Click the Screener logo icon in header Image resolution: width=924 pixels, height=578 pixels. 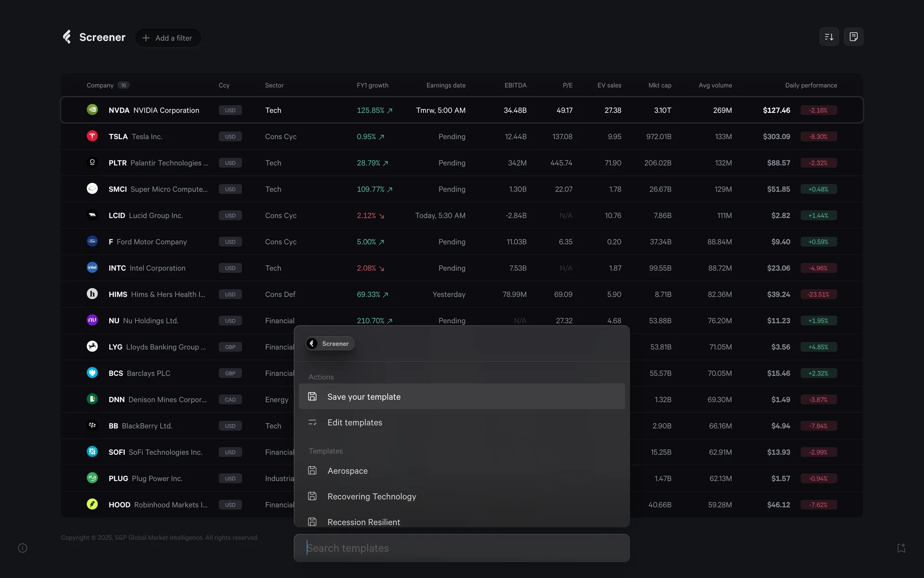[67, 37]
